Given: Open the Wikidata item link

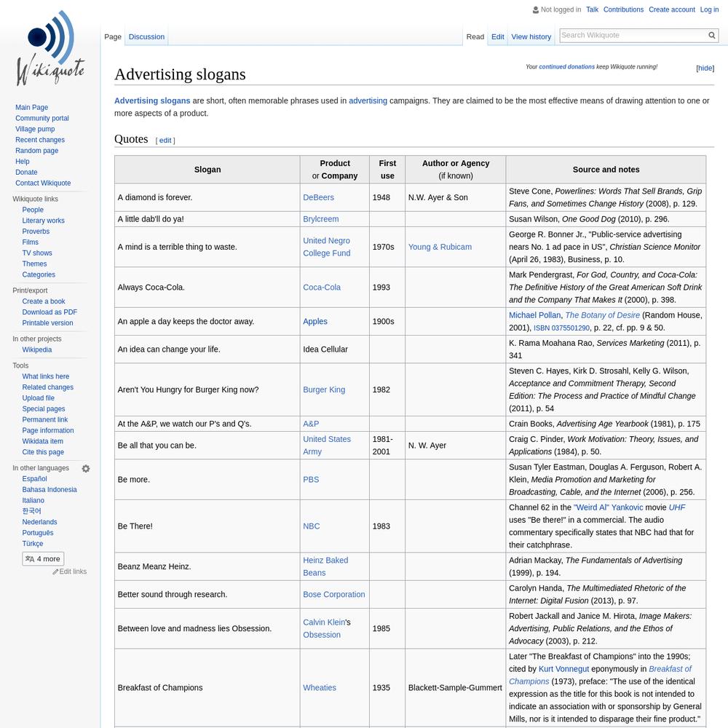Looking at the screenshot, I should click(x=43, y=442).
